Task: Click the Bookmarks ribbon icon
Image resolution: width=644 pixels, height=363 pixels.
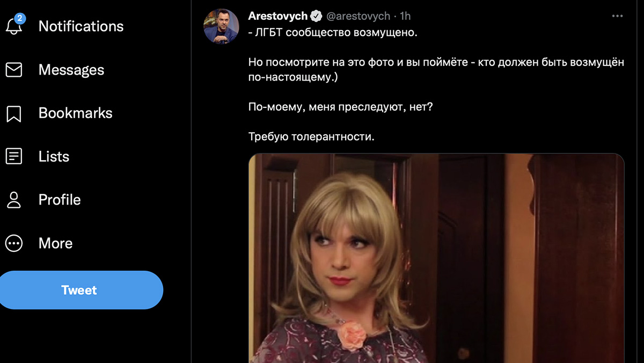Action: point(13,113)
